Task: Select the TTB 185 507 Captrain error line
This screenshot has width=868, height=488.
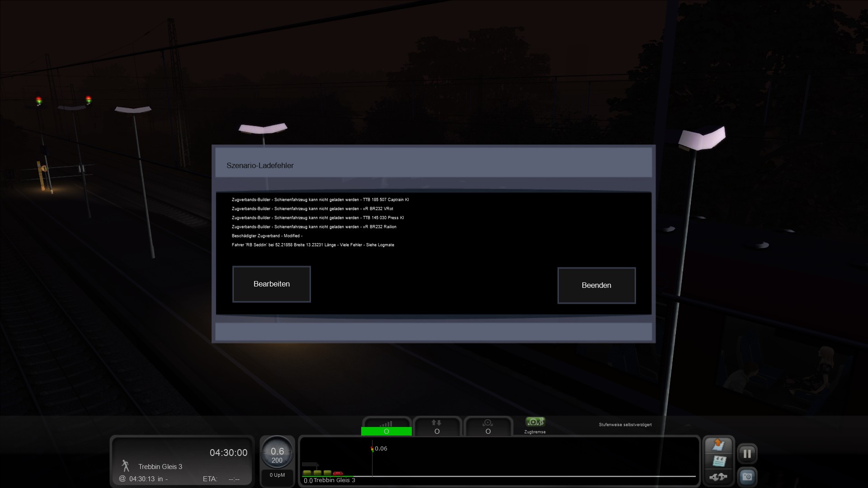Action: tap(320, 200)
